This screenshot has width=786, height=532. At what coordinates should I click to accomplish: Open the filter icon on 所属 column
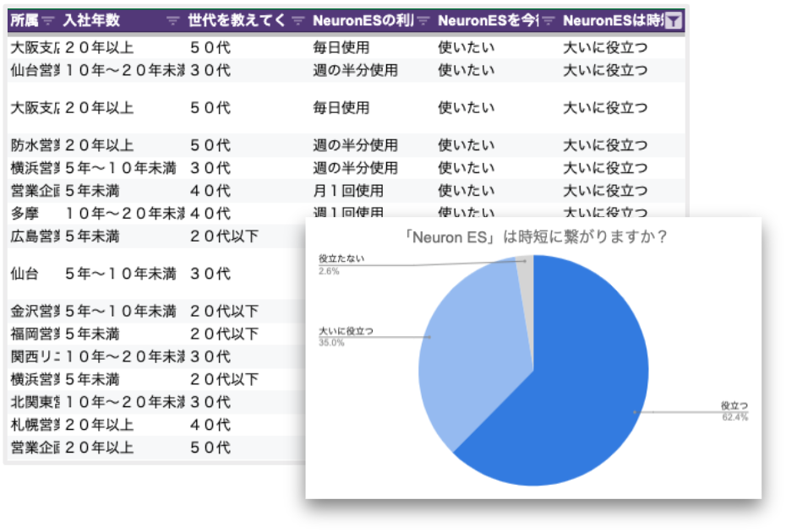(x=48, y=20)
